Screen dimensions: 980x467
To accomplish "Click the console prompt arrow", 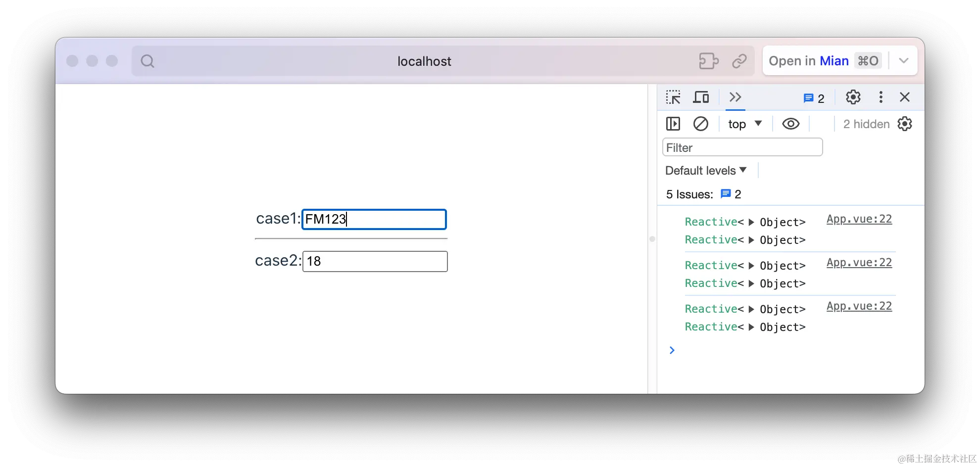I will (x=672, y=350).
